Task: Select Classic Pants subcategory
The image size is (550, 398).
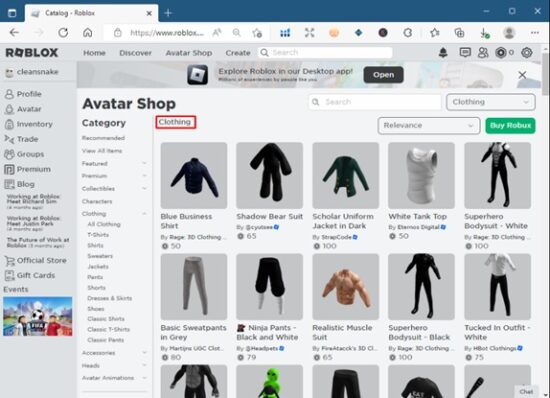Action: [x=106, y=340]
